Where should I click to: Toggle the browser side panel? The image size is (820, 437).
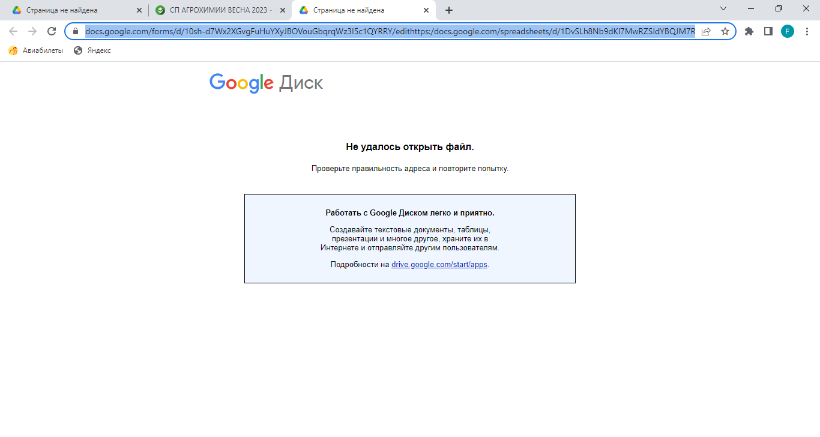768,31
